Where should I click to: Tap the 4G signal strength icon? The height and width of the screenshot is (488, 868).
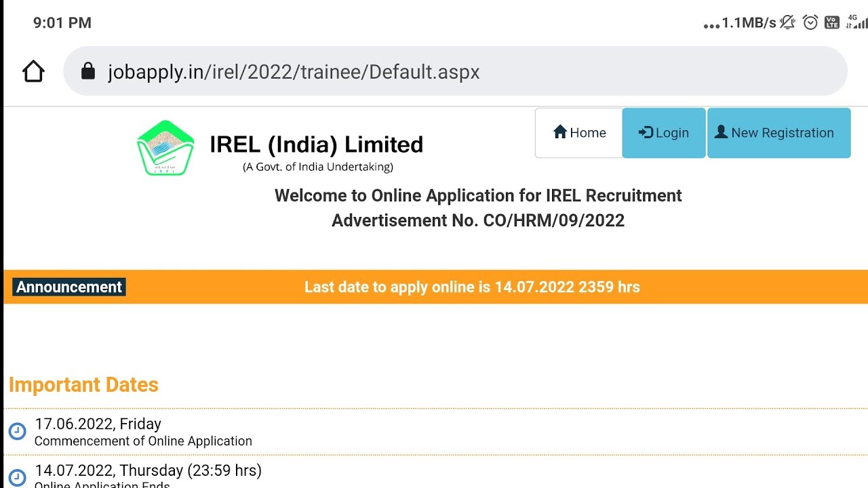coord(856,22)
